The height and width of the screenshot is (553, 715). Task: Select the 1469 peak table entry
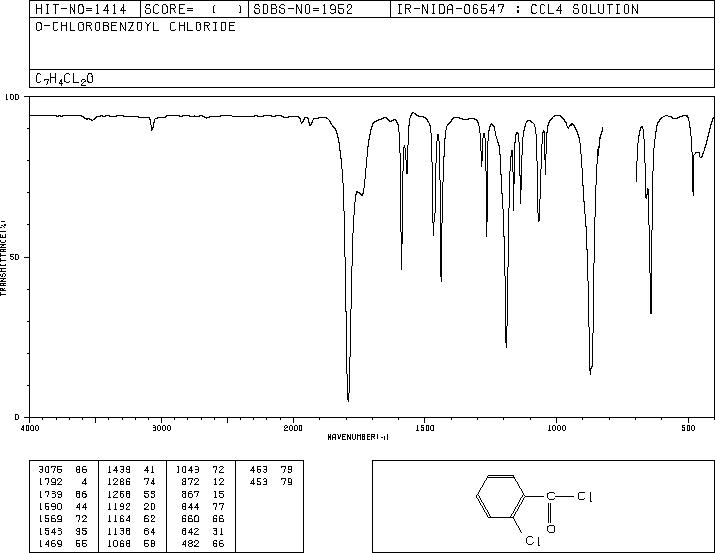click(x=50, y=543)
